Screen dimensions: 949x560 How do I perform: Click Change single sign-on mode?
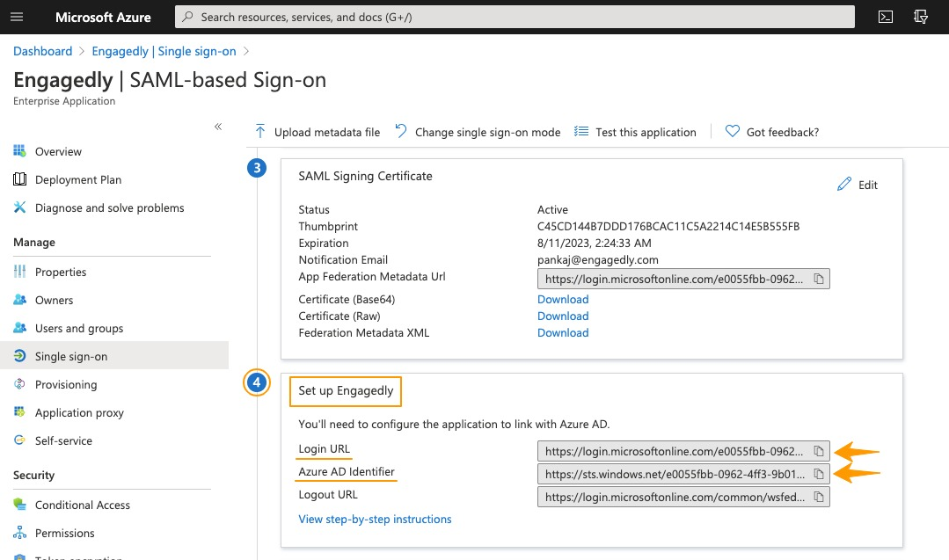478,132
